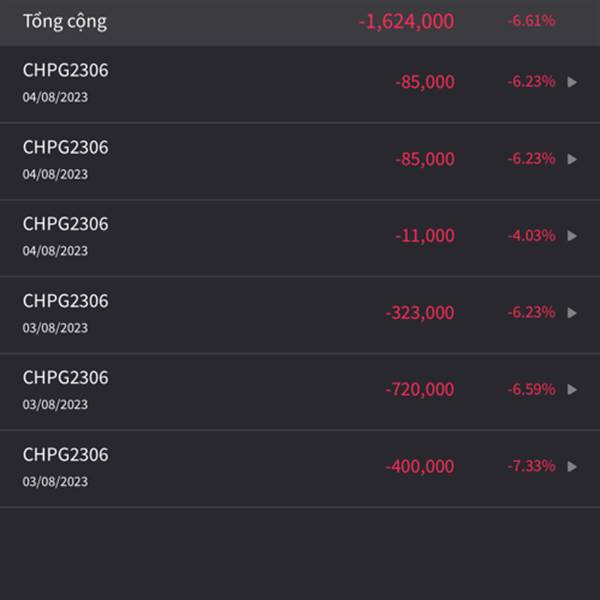The height and width of the screenshot is (600, 600).
Task: Select the -6.59% percentage
Action: pyautogui.click(x=531, y=389)
